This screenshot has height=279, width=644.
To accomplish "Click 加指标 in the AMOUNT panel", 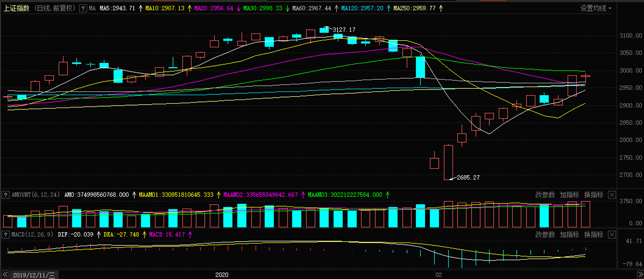I will pyautogui.click(x=569, y=195).
